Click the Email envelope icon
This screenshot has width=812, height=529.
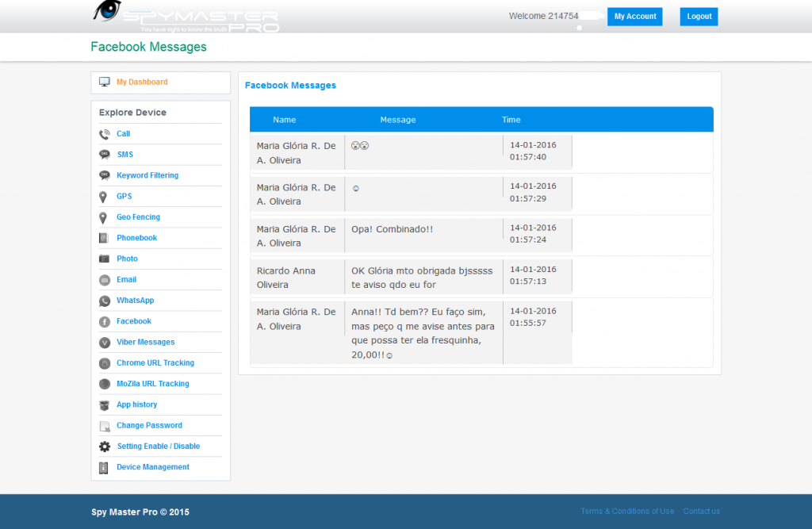tap(105, 280)
